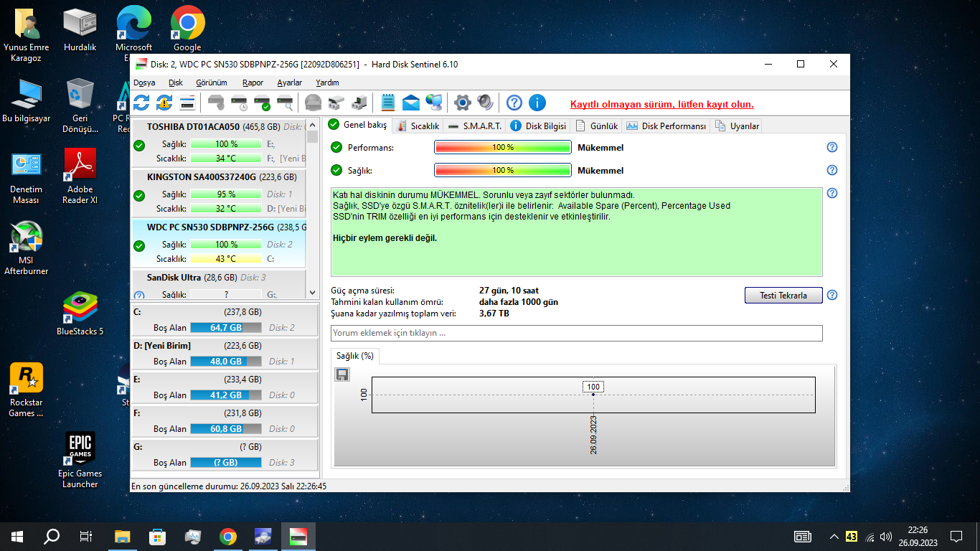Click the disk with clock toolbar icon
Image resolution: width=980 pixels, height=551 pixels.
pos(239,103)
